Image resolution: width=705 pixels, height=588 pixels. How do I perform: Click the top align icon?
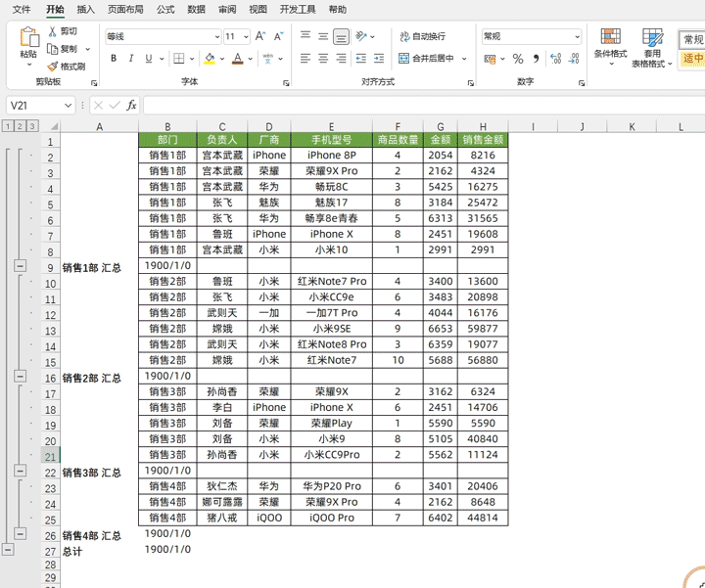pyautogui.click(x=305, y=35)
